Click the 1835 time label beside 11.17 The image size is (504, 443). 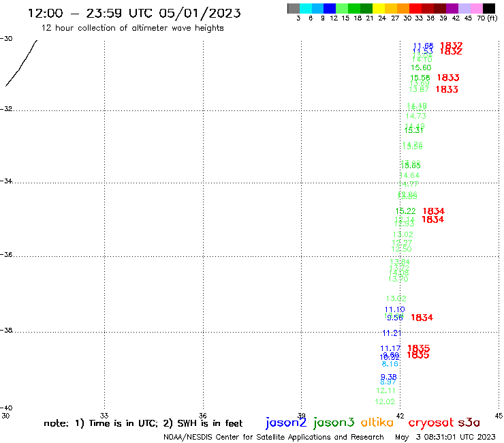tap(418, 348)
